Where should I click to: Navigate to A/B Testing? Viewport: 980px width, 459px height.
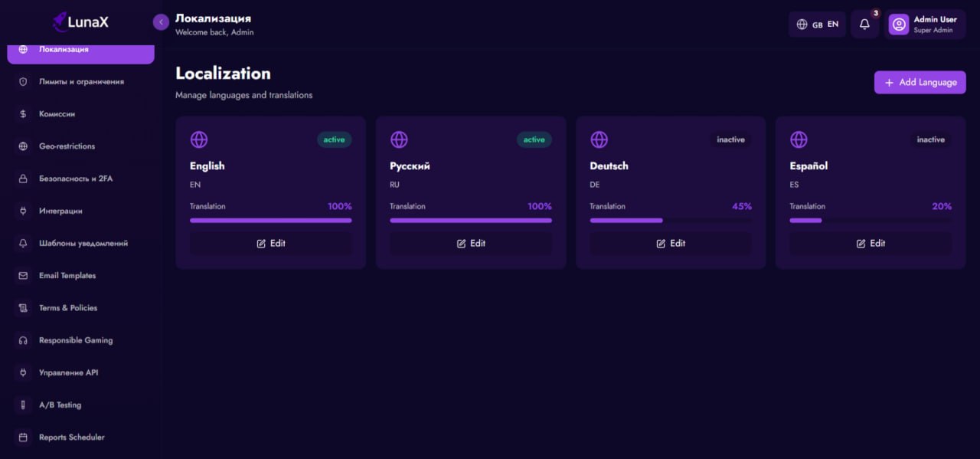(x=80, y=405)
